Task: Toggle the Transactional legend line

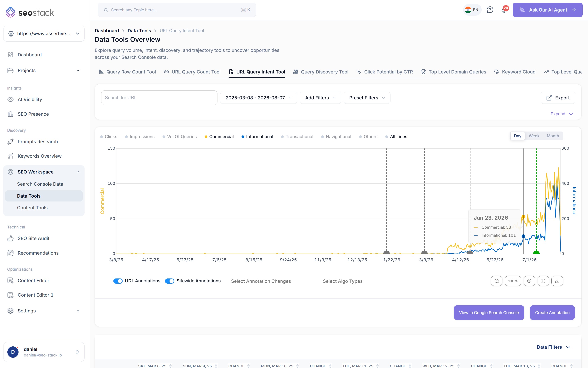Action: (297, 137)
